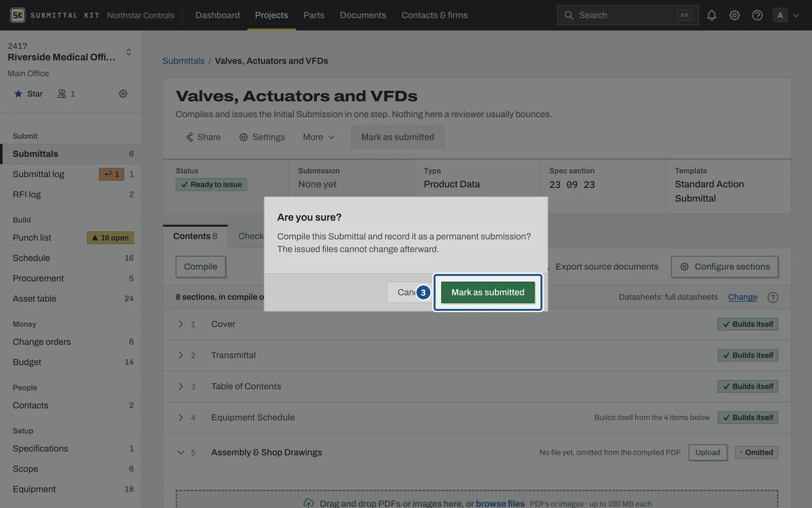Go to Dashboard in top navigation

(217, 15)
